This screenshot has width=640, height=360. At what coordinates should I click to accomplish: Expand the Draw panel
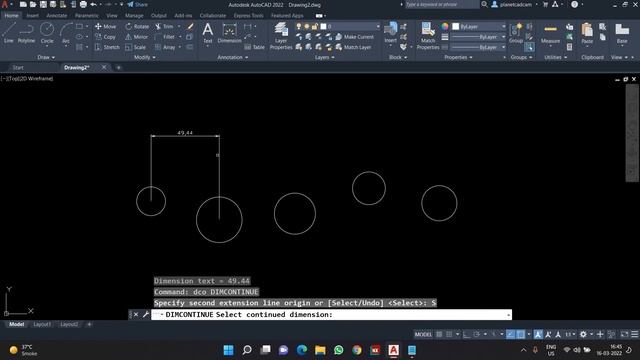coord(46,58)
